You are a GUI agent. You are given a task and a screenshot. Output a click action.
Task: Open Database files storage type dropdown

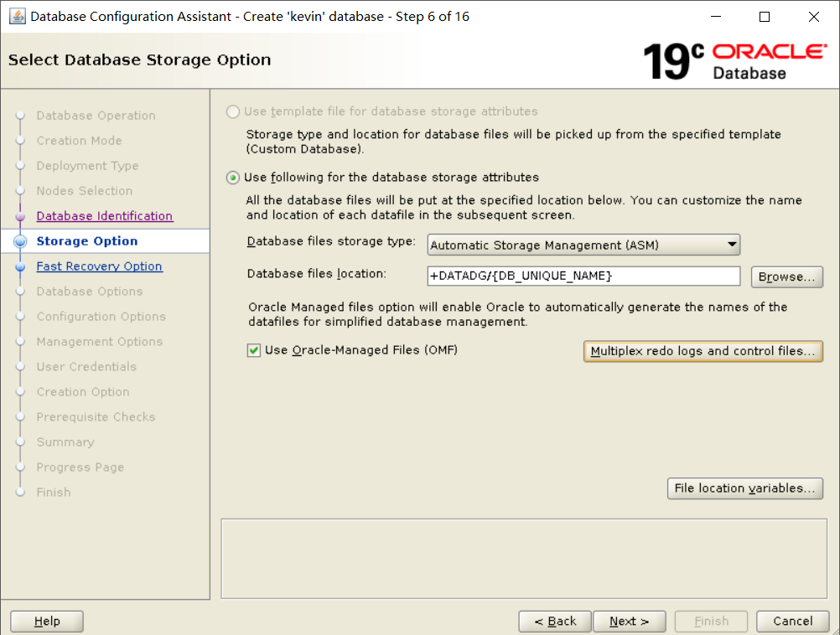pos(583,245)
